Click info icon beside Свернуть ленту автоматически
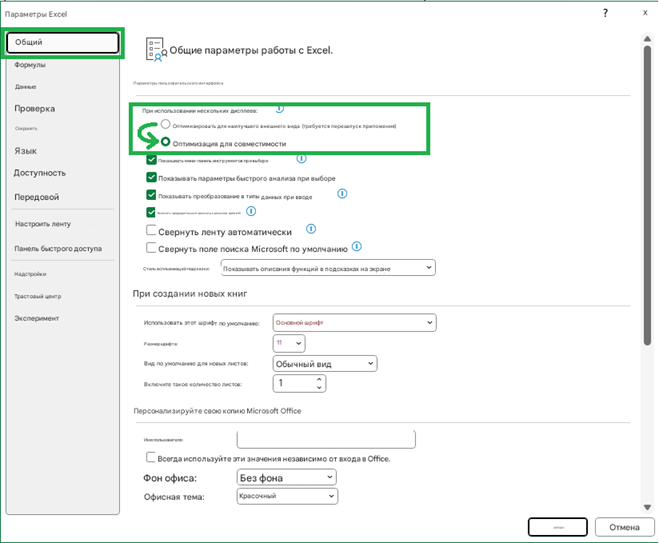The height and width of the screenshot is (543, 659). (x=311, y=229)
